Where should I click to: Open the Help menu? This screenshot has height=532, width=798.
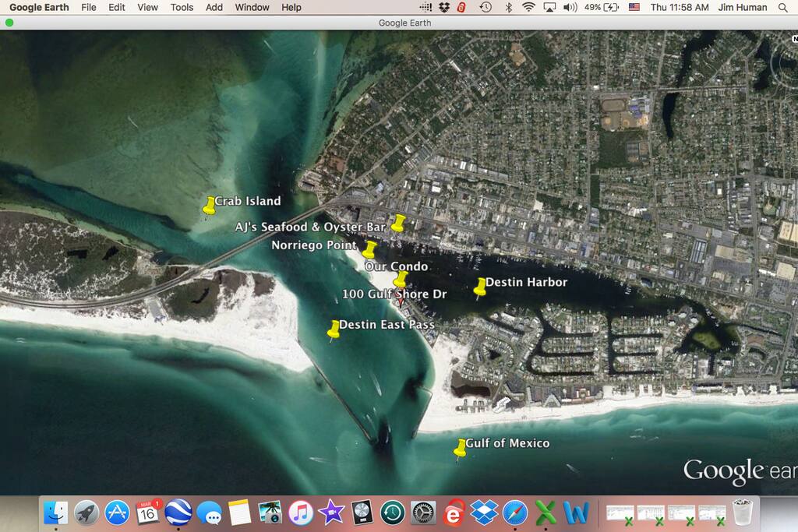pos(291,7)
